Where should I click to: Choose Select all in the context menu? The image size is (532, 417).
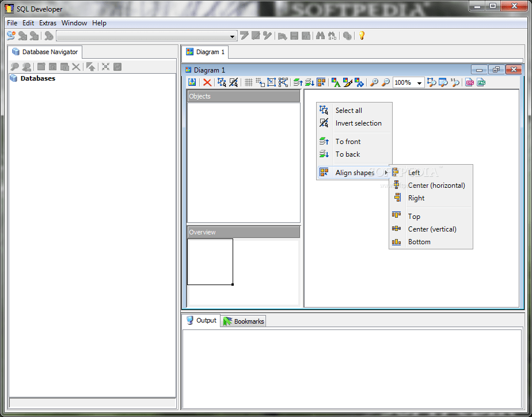tap(354, 110)
